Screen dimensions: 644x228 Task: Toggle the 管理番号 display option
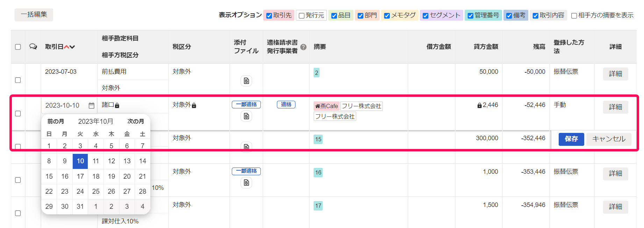coord(470,16)
